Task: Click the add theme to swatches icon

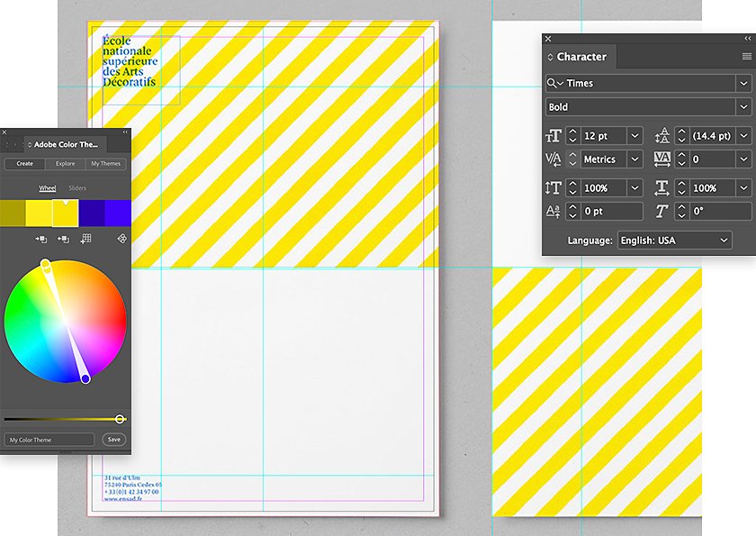Action: tap(85, 239)
